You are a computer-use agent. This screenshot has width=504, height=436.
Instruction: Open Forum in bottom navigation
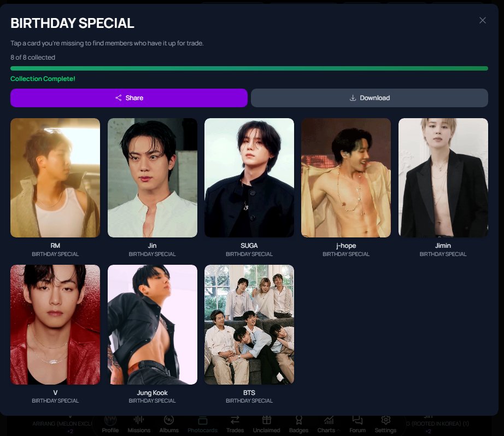coord(358,425)
